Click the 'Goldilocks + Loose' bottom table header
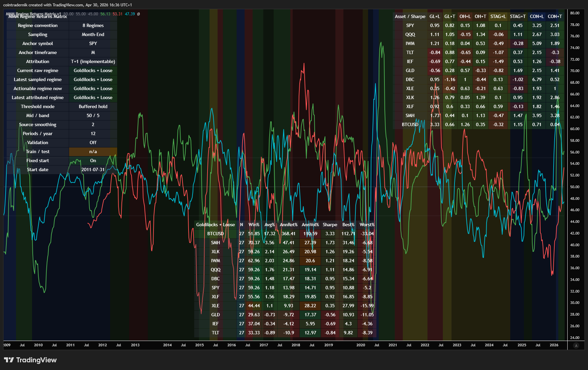The width and height of the screenshot is (588, 370). 216,225
